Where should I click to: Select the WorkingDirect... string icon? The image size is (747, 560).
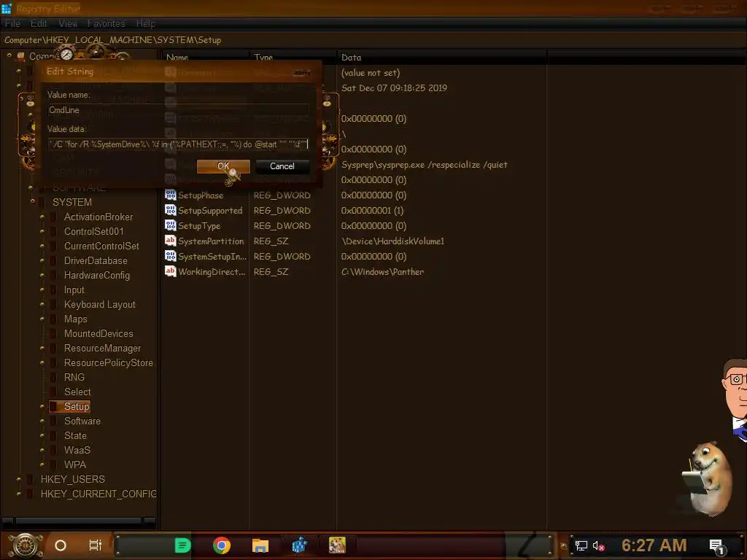point(170,271)
